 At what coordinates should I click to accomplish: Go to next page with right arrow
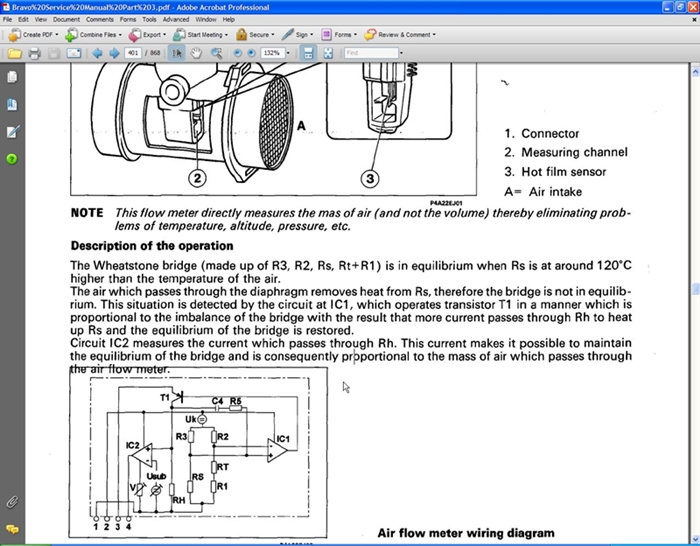click(113, 53)
